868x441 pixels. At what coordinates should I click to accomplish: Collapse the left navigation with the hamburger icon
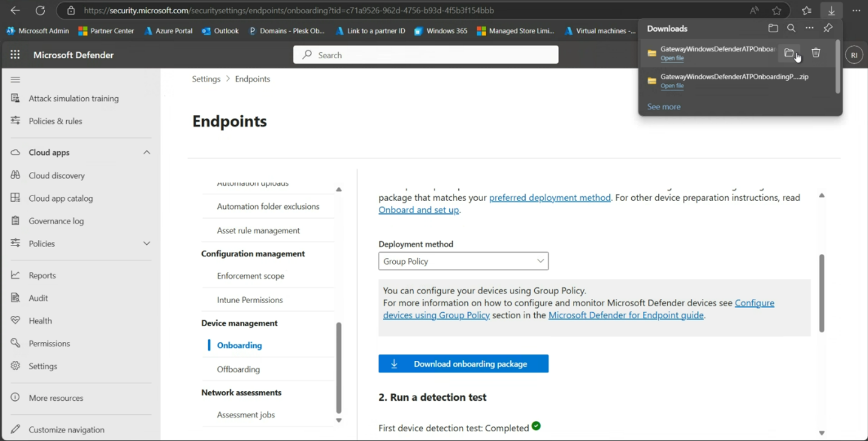click(15, 78)
